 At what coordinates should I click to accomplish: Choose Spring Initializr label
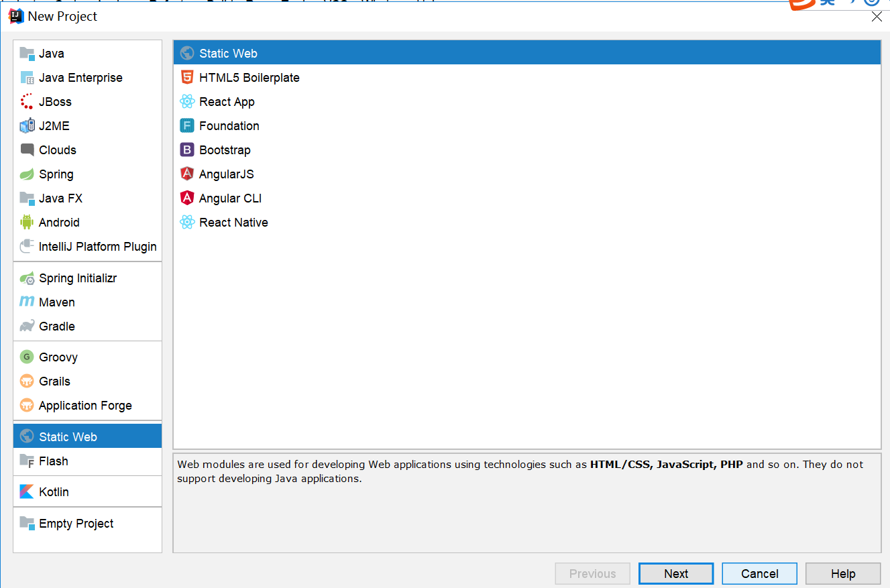coord(78,278)
